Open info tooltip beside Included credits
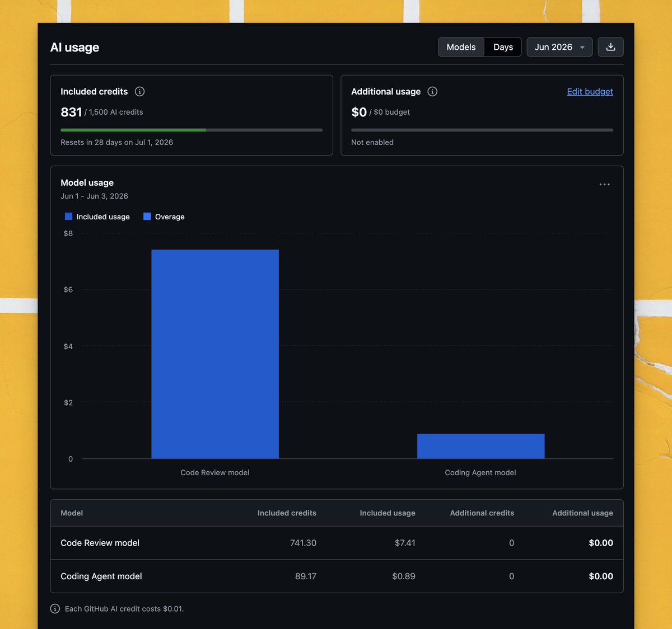Screen dimensions: 672x629 pyautogui.click(x=140, y=91)
